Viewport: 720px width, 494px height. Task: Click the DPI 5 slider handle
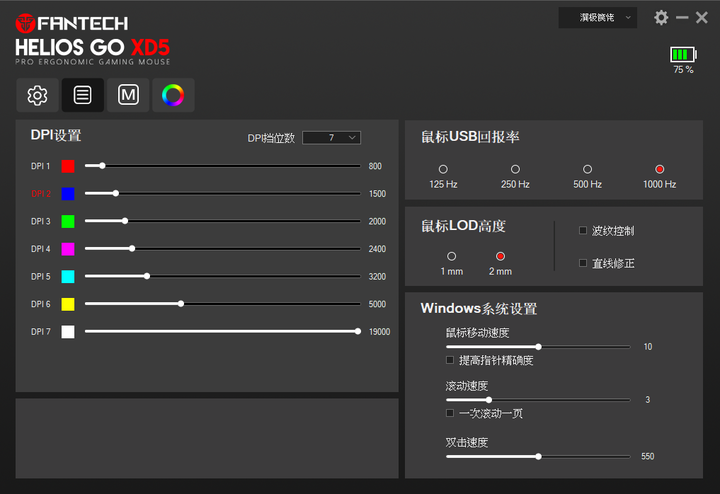point(147,276)
